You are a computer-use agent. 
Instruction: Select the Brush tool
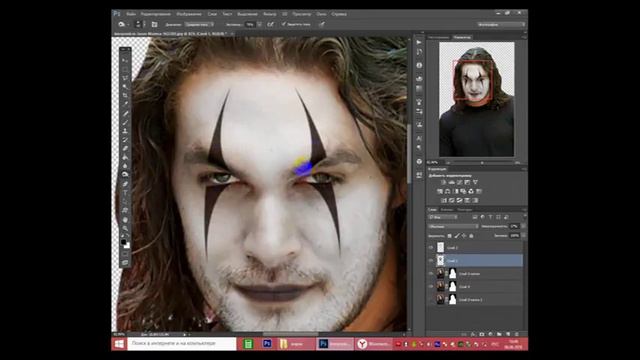(x=125, y=122)
